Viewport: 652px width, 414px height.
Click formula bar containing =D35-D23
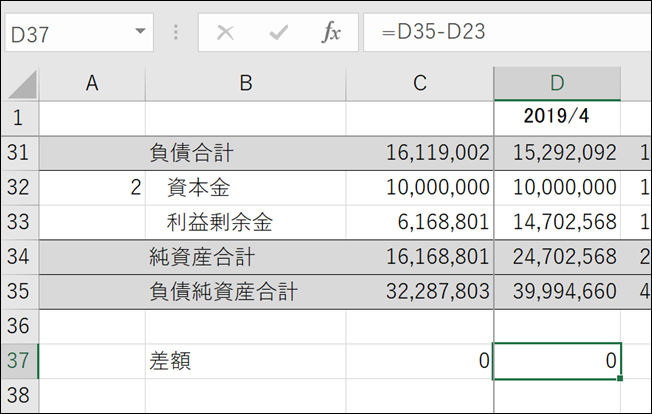pyautogui.click(x=507, y=32)
